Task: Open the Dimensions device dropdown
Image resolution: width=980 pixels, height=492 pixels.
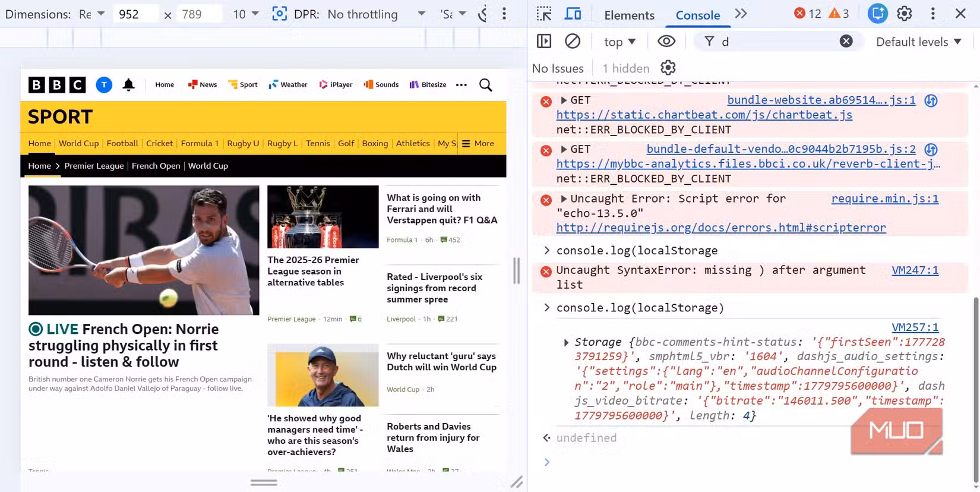Action: [91, 14]
